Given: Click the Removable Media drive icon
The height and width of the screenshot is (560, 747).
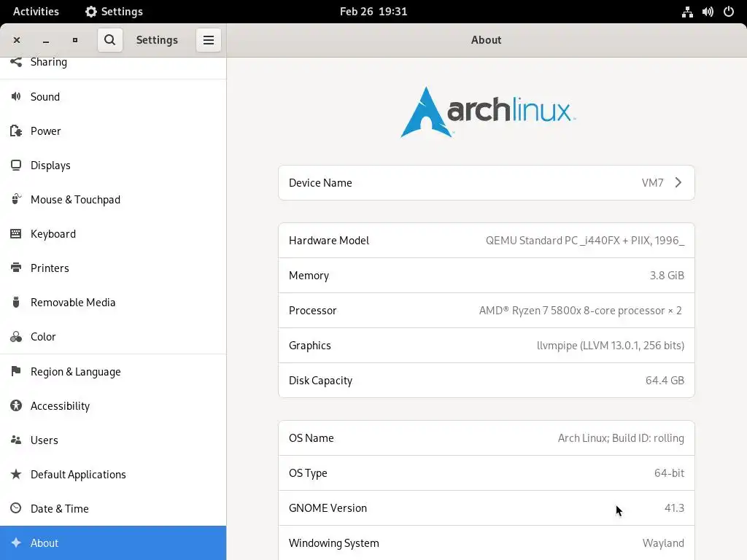Looking at the screenshot, I should coord(16,302).
